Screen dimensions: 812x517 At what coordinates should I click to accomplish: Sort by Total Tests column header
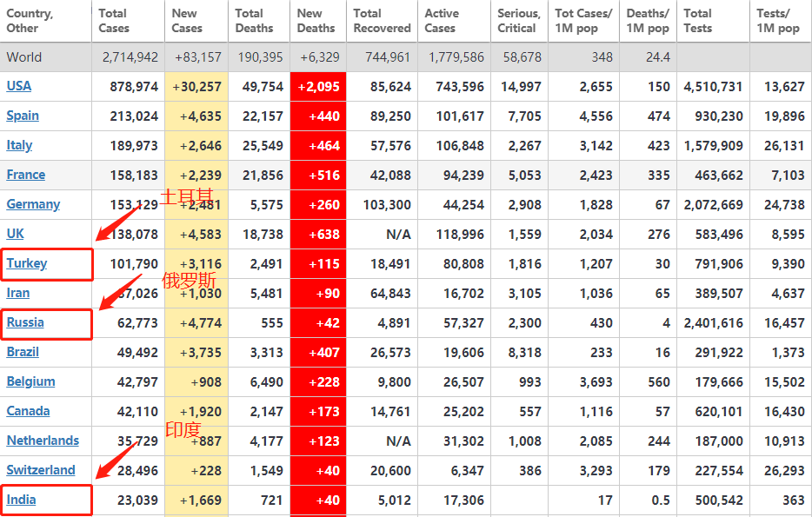(x=698, y=21)
